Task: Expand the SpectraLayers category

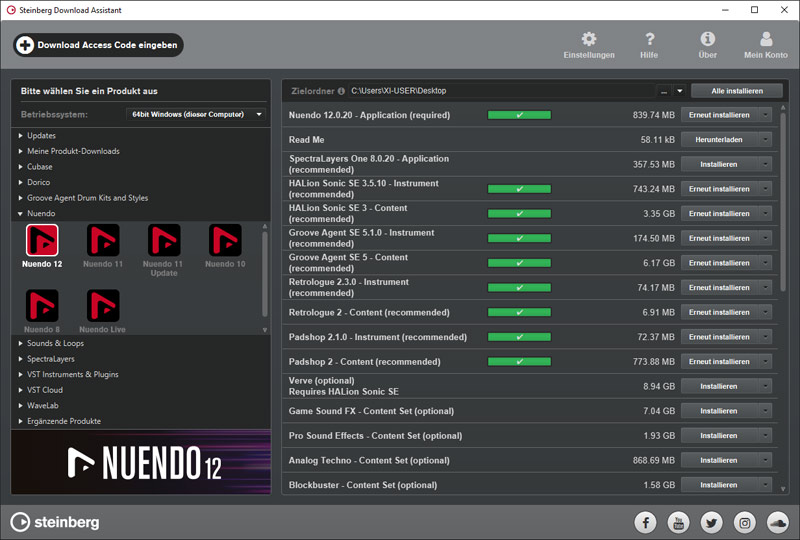Action: pos(20,359)
